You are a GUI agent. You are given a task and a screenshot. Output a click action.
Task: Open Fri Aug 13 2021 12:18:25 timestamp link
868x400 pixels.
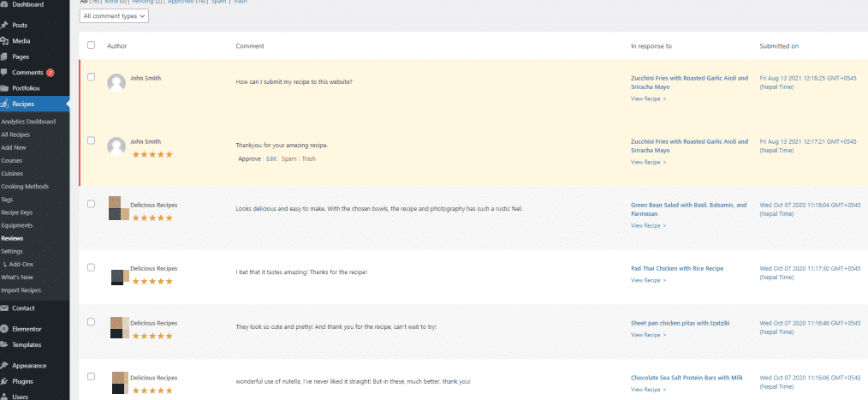808,82
